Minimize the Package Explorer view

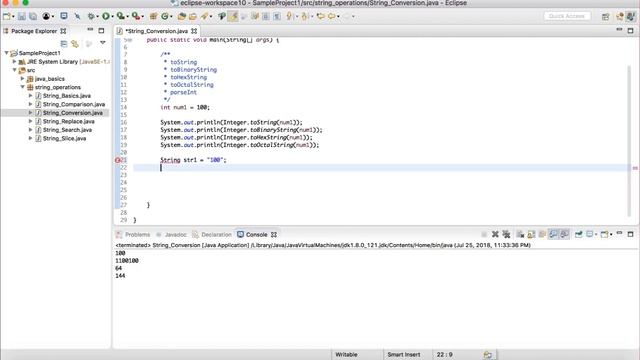tap(90, 30)
